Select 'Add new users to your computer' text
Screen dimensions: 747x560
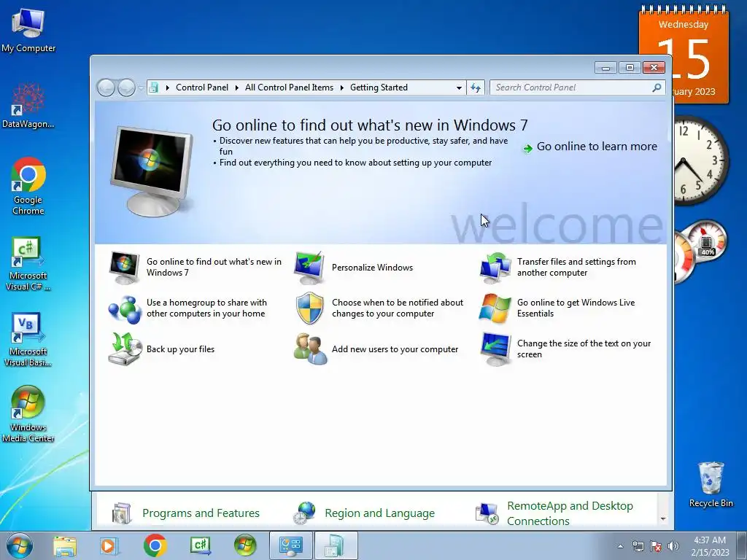coord(395,349)
